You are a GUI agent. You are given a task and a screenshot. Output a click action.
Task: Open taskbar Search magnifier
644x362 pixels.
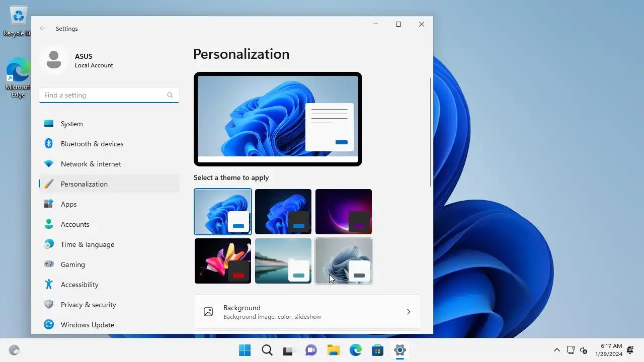click(267, 350)
